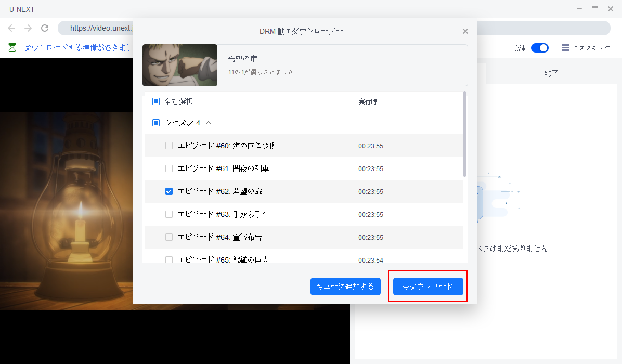Close the U-NEXT window
622x364 pixels.
click(x=611, y=9)
